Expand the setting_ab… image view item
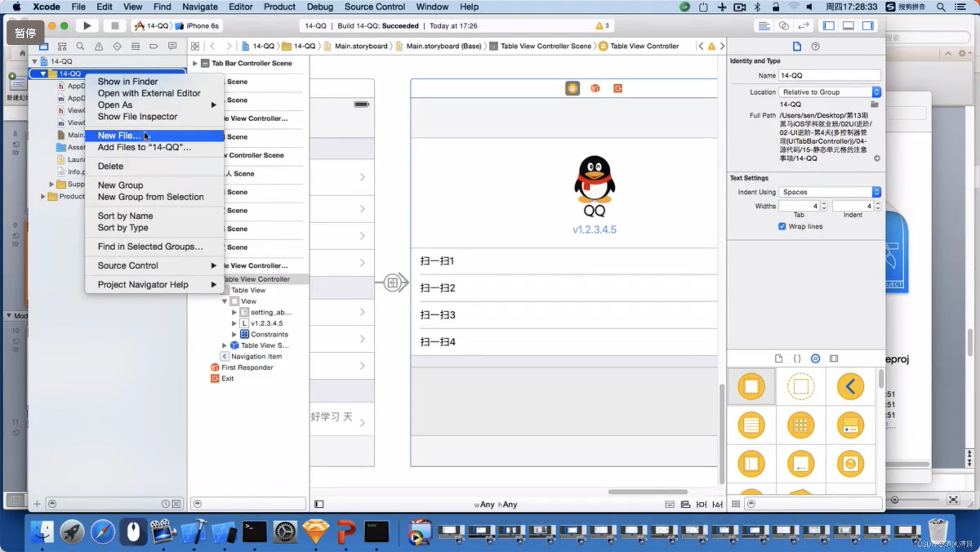The height and width of the screenshot is (552, 980). click(234, 312)
